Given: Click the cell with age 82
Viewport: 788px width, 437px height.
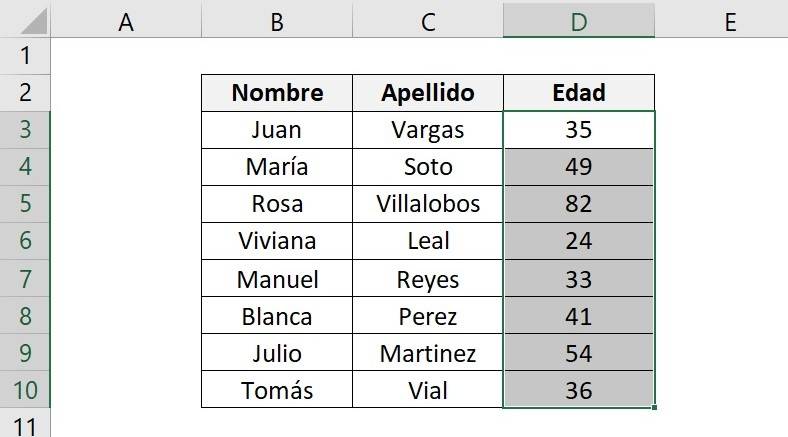Looking at the screenshot, I should point(579,204).
